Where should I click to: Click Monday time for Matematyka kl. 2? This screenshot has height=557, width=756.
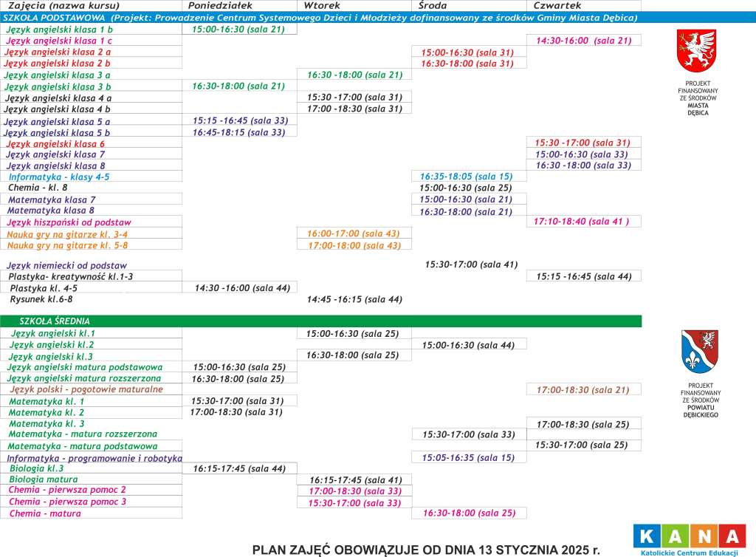(236, 412)
